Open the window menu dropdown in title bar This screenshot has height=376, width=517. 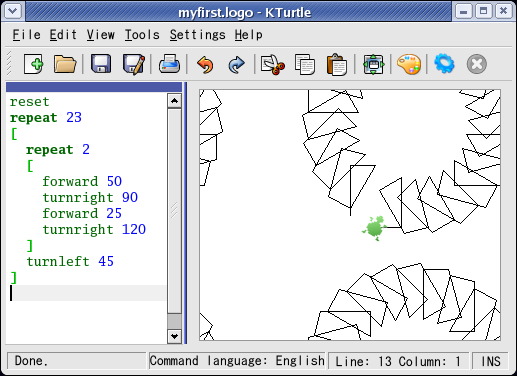(13, 11)
